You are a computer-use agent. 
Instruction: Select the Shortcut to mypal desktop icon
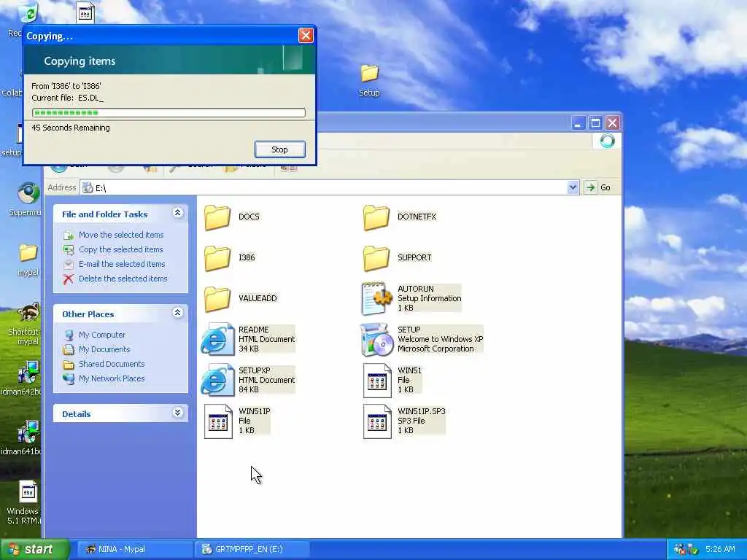(x=28, y=313)
